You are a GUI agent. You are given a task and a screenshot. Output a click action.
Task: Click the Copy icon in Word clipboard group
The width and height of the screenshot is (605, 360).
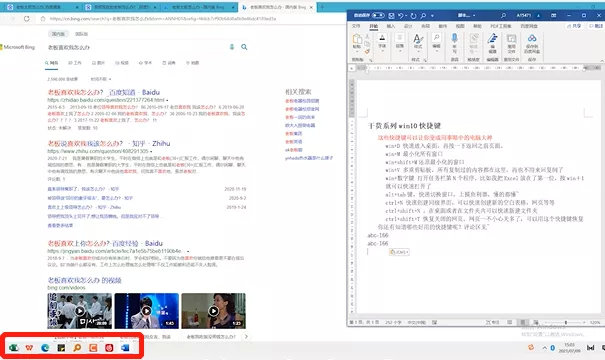coord(367,44)
